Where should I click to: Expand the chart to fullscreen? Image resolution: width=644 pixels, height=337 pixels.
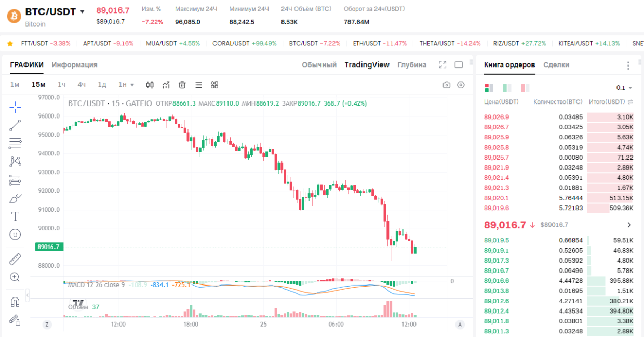pos(442,64)
